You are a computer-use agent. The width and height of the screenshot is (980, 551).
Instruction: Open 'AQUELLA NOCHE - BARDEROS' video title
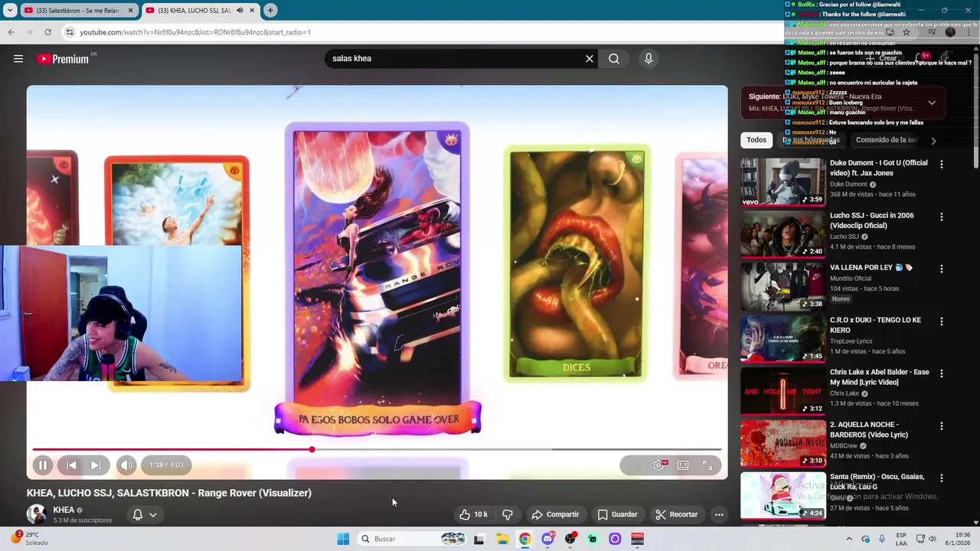coord(869,429)
